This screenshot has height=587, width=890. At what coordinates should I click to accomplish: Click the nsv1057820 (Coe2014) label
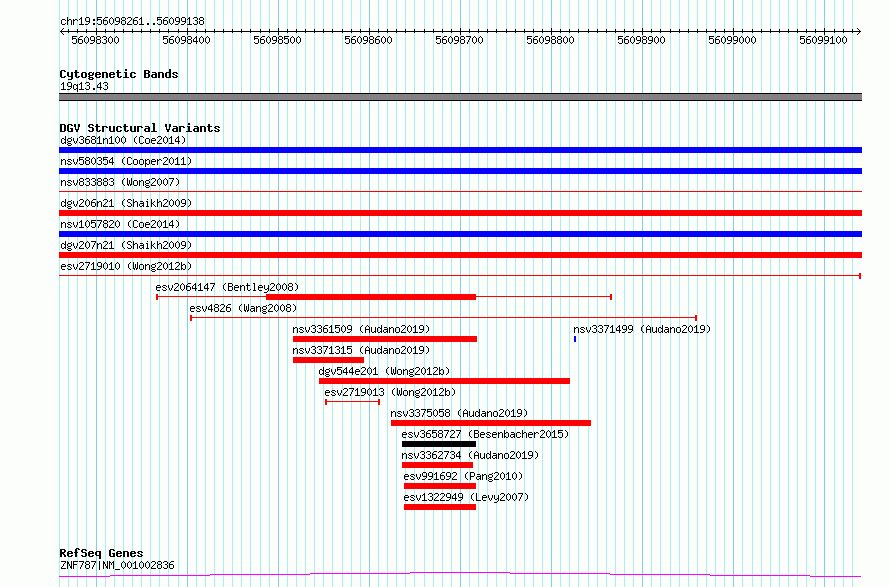pyautogui.click(x=120, y=224)
